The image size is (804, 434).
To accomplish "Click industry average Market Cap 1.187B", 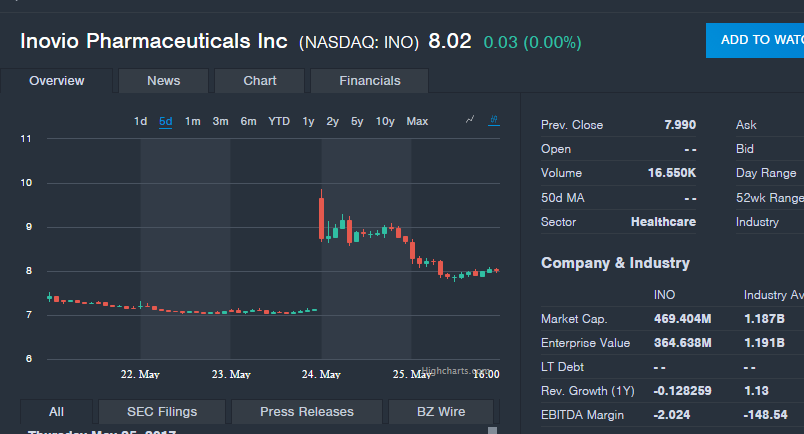I will pyautogui.click(x=764, y=319).
